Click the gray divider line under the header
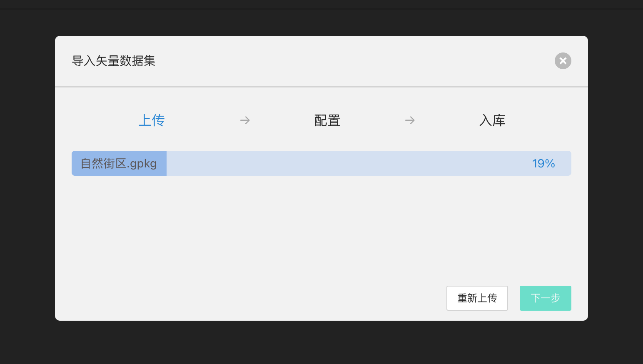Viewport: 643px width, 364px height. click(x=321, y=87)
